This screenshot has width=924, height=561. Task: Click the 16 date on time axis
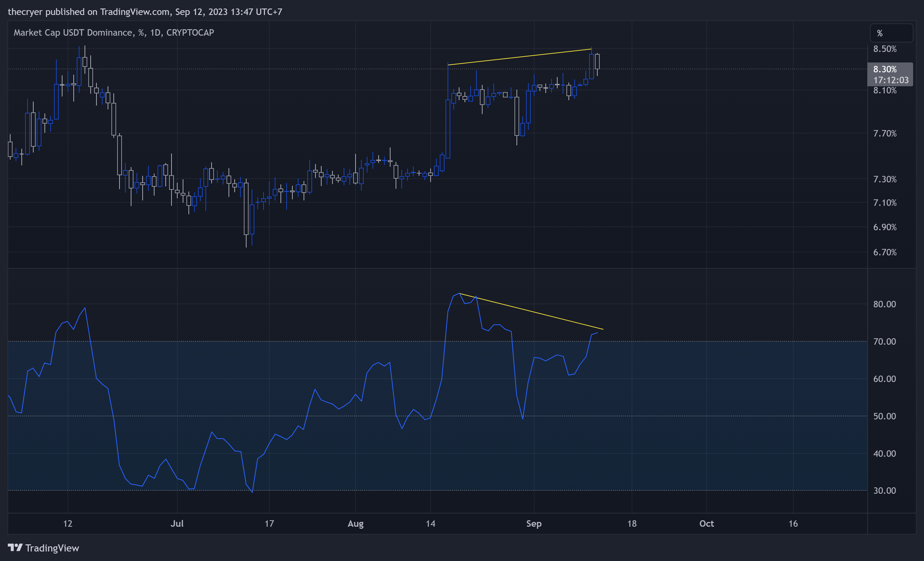[x=793, y=524]
